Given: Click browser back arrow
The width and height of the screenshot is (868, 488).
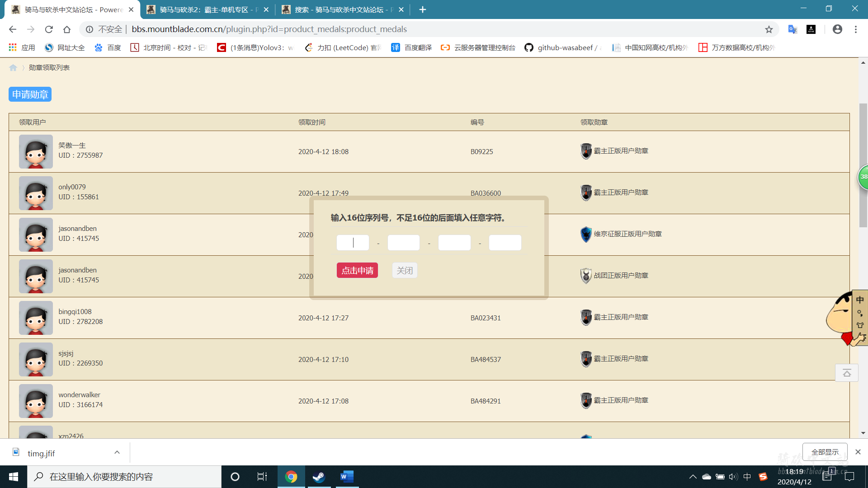Looking at the screenshot, I should pyautogui.click(x=13, y=29).
